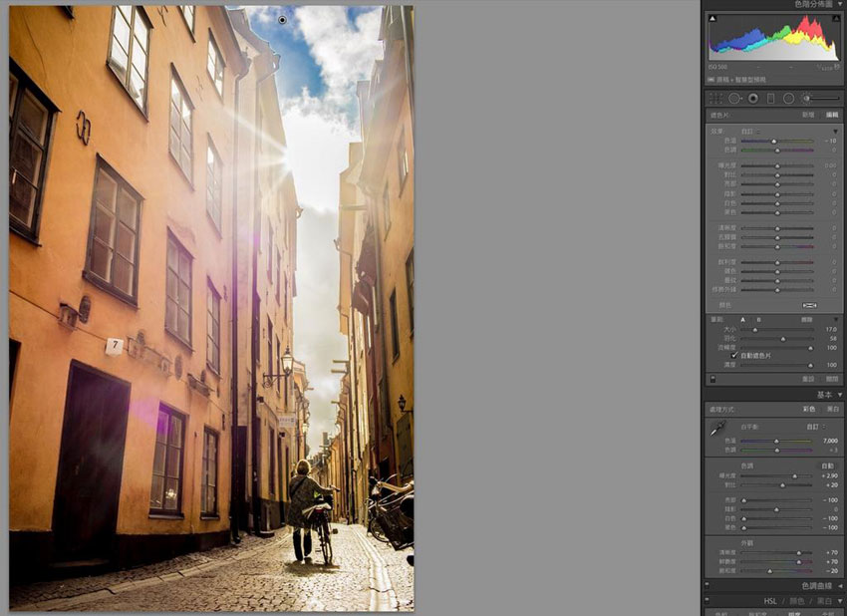The height and width of the screenshot is (616, 847).
Task: Enable the 自動遮色片 (Auto Mask) checkbox
Action: coord(734,355)
